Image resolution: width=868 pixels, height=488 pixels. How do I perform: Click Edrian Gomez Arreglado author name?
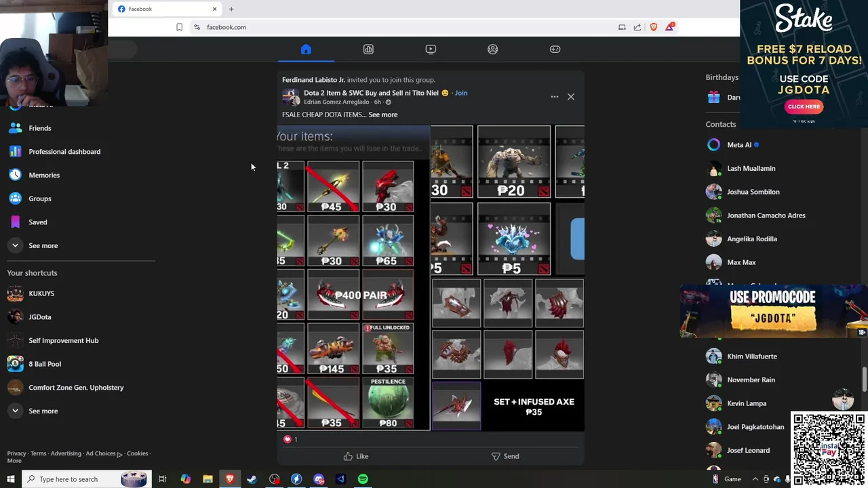tap(336, 102)
